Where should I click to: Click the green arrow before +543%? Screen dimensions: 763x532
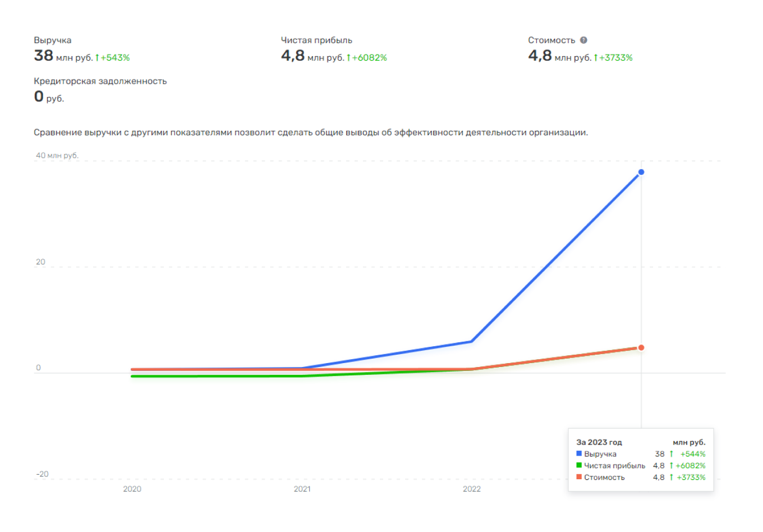tap(97, 58)
